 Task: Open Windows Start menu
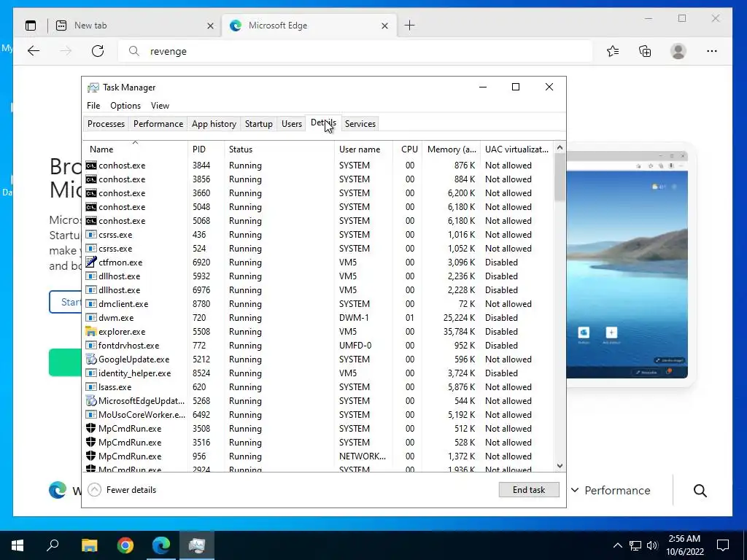[18, 545]
